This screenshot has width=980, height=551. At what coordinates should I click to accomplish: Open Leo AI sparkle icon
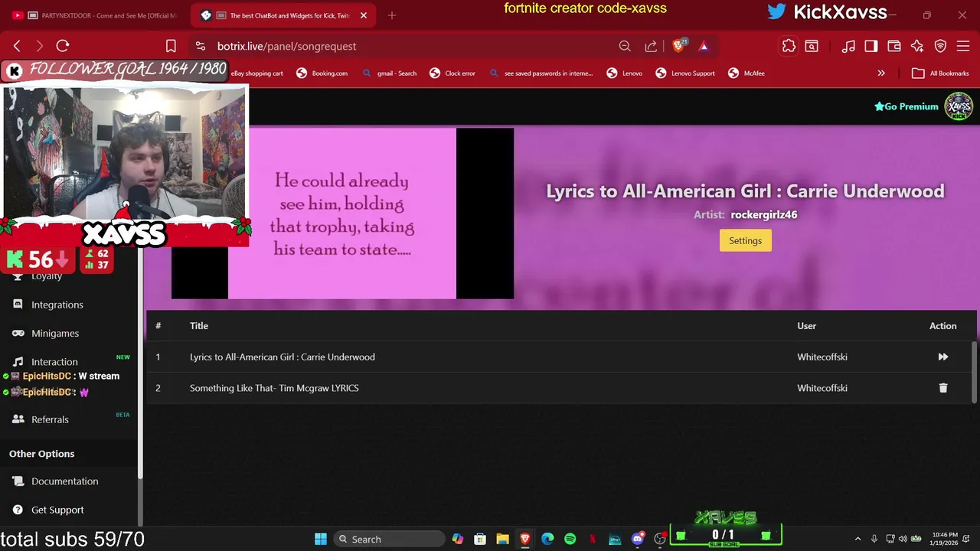point(917,46)
